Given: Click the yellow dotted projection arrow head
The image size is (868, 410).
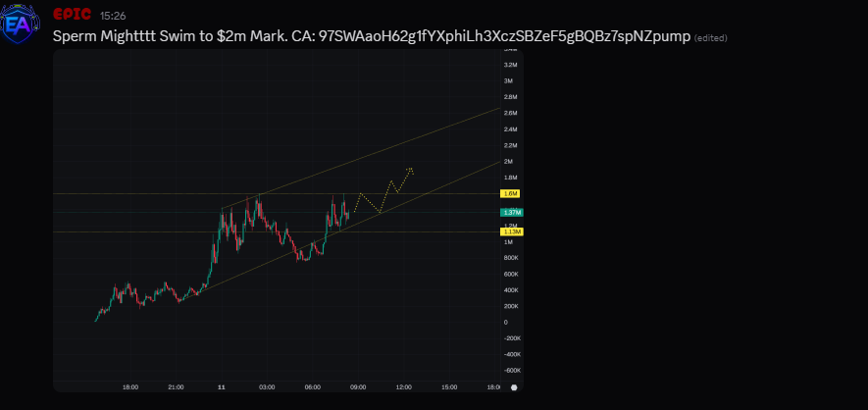Looking at the screenshot, I should pos(410,170).
